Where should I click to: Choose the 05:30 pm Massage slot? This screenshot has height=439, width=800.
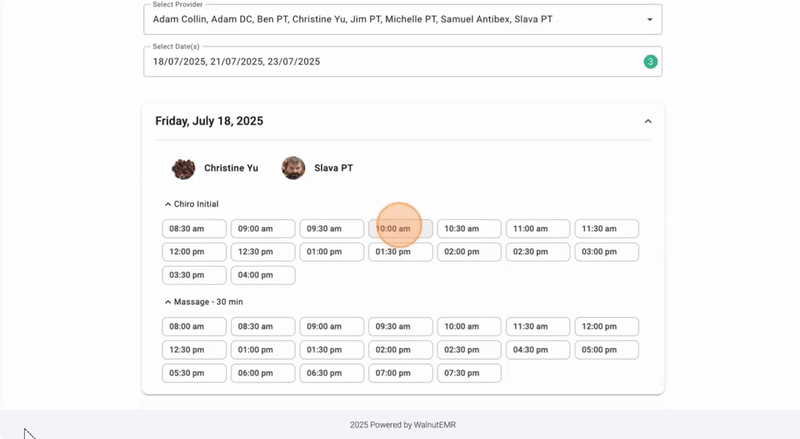coord(194,373)
